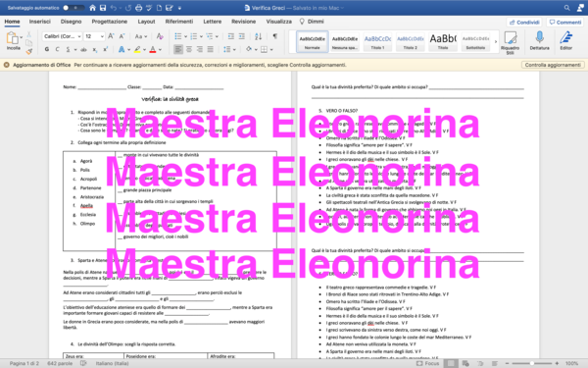The width and height of the screenshot is (588, 368).
Task: Open the user account icon
Action: [x=580, y=8]
